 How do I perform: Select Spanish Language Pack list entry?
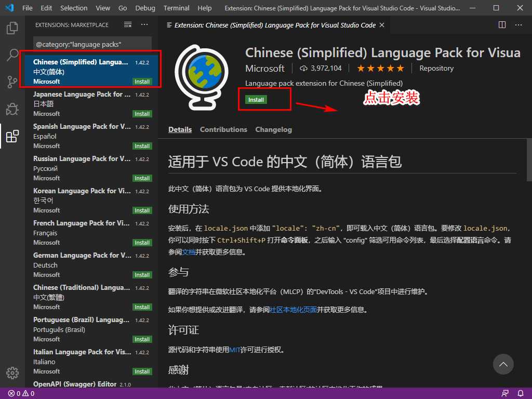pyautogui.click(x=92, y=136)
